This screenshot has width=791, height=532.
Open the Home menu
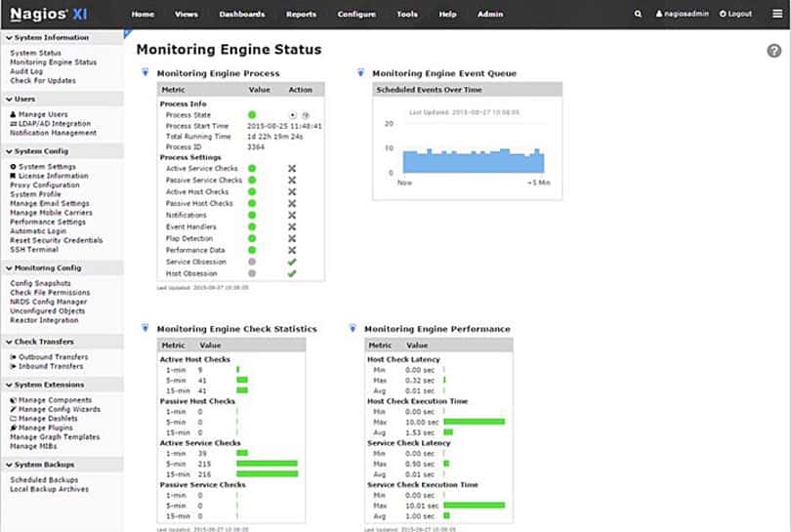pyautogui.click(x=143, y=14)
